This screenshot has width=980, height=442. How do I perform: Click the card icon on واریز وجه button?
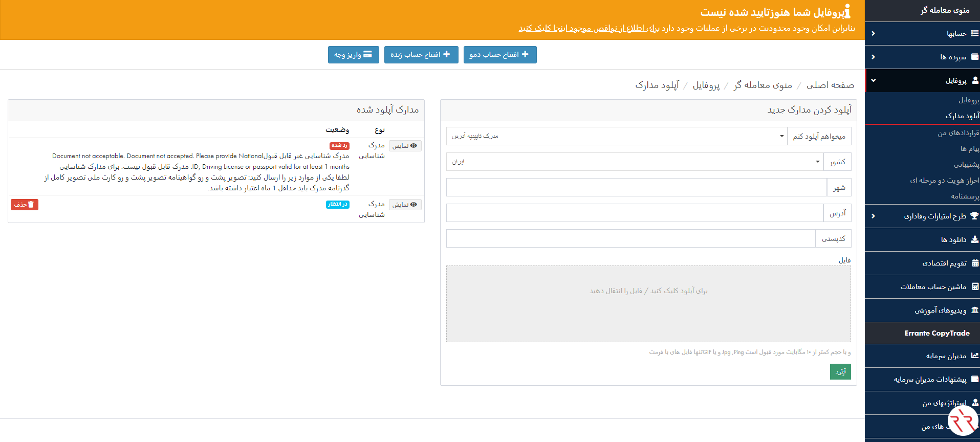click(x=367, y=54)
